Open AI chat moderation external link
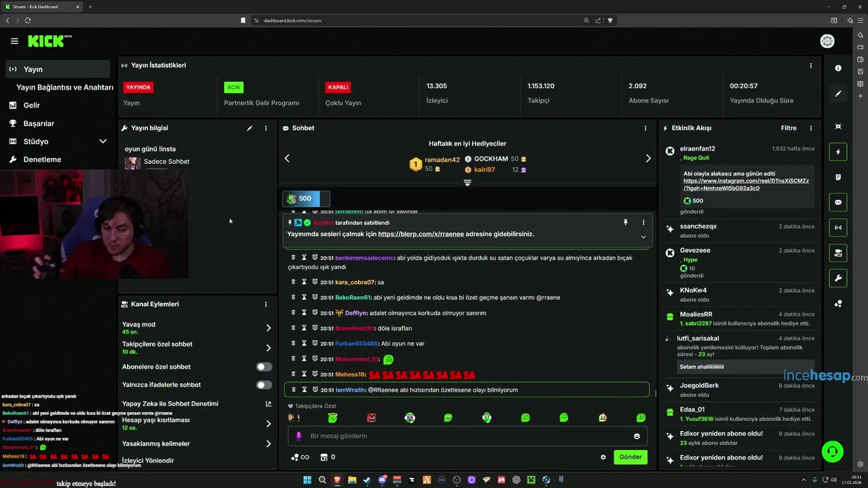868x488 pixels. 269,404
